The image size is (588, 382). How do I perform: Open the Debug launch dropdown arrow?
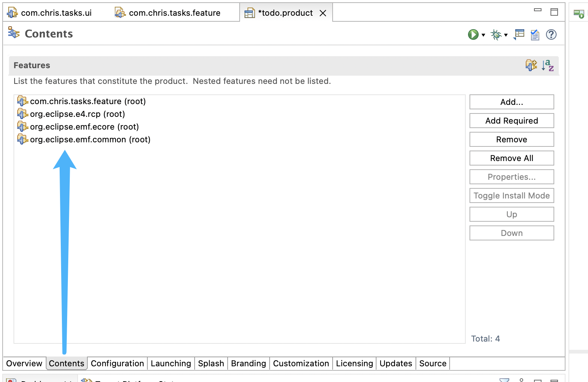[506, 35]
